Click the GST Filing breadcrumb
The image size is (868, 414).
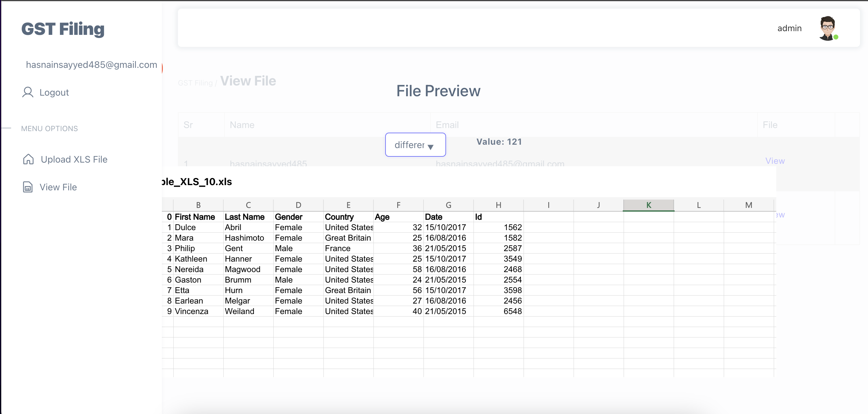[x=195, y=83]
